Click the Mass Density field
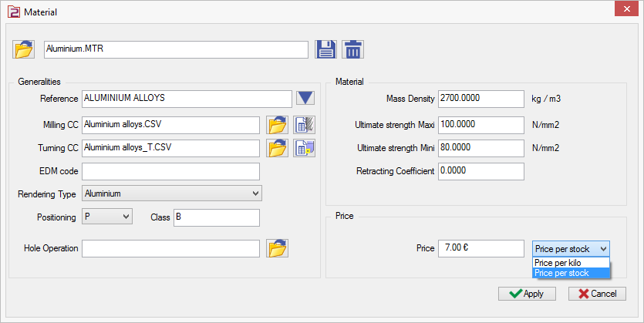Image resolution: width=644 pixels, height=323 pixels. point(480,99)
